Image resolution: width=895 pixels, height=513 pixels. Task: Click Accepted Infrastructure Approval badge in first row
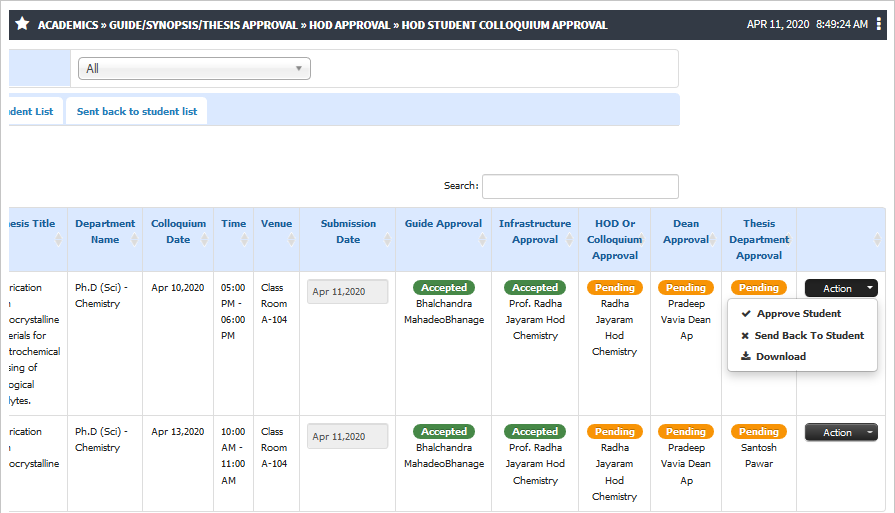[x=535, y=288]
